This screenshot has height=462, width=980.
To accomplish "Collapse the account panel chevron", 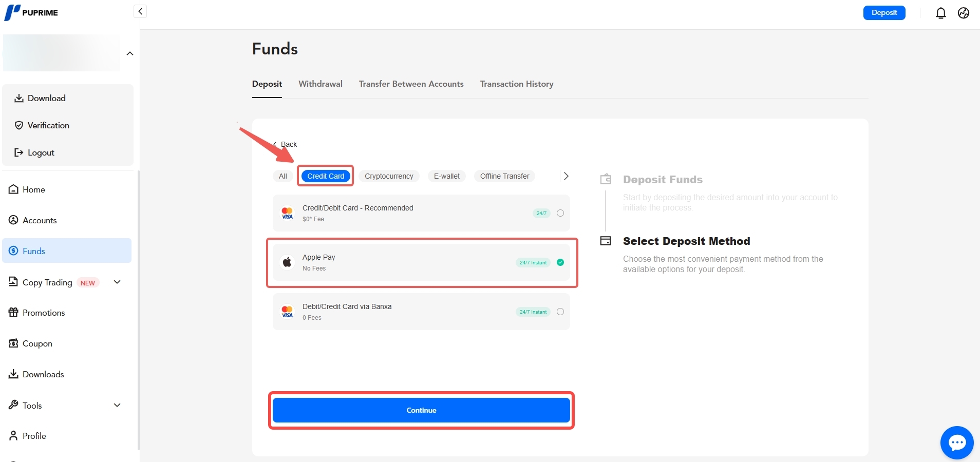I will tap(130, 53).
